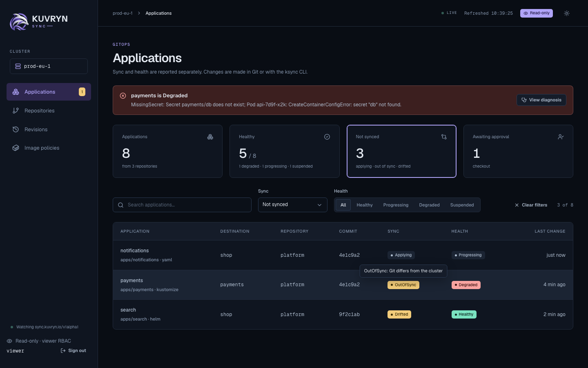This screenshot has width=588, height=368.
Task: Click Sign out
Action: (x=73, y=351)
